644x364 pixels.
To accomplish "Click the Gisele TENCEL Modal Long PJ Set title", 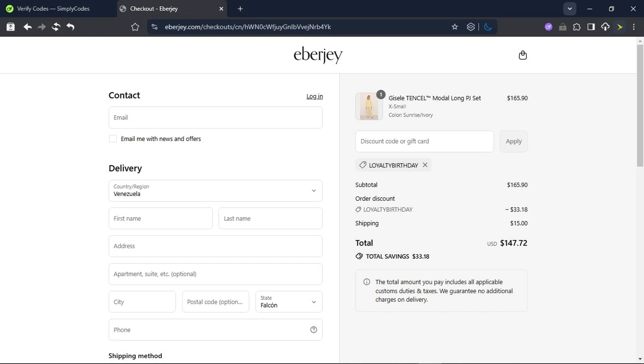I will [x=434, y=98].
